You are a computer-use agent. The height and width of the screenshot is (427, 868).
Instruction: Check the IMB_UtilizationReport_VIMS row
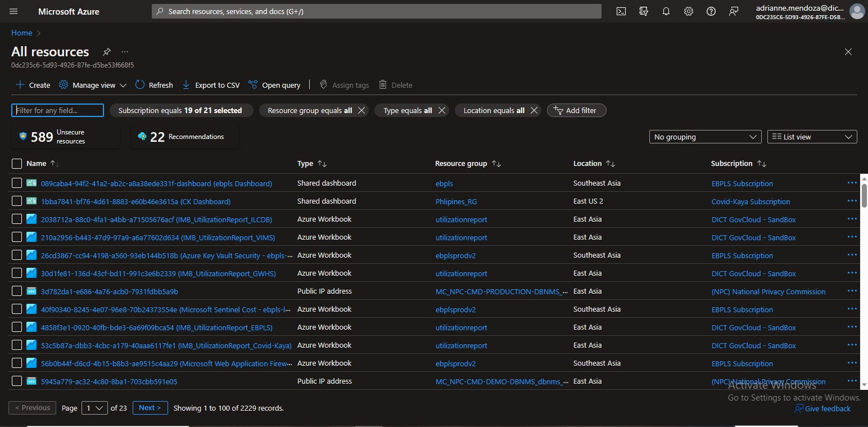tap(17, 237)
